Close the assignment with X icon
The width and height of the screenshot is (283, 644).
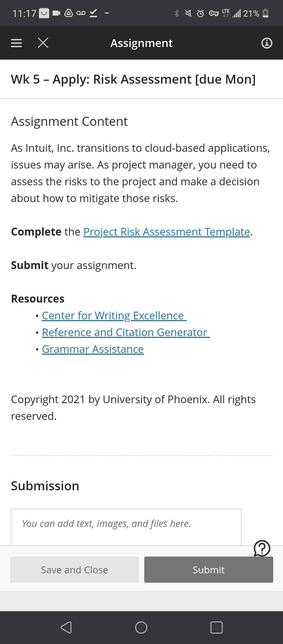point(43,43)
